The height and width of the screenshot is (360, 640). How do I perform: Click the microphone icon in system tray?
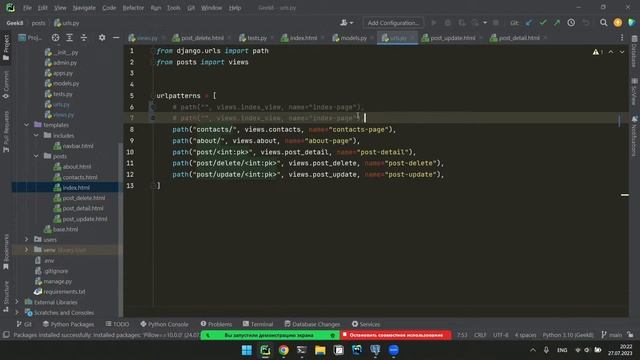pyautogui.click(x=546, y=350)
